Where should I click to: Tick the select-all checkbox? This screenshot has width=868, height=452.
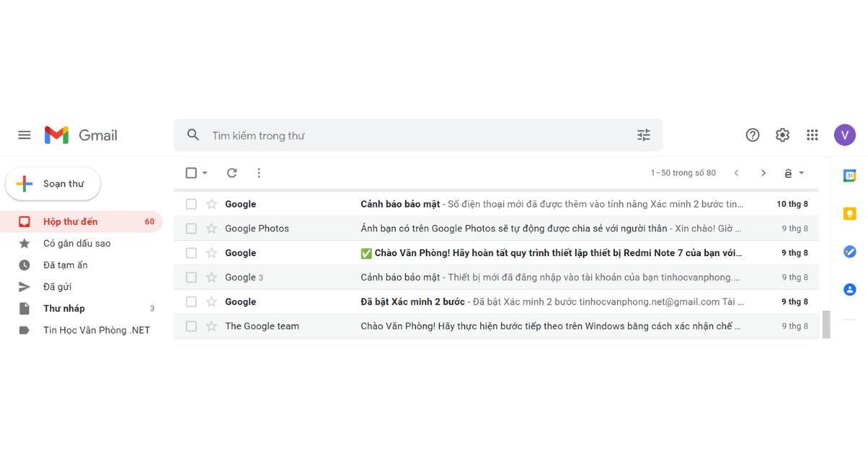tap(191, 173)
